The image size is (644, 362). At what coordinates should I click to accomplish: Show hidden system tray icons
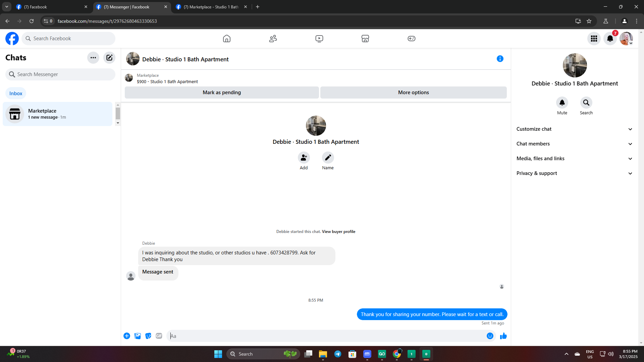pos(567,354)
